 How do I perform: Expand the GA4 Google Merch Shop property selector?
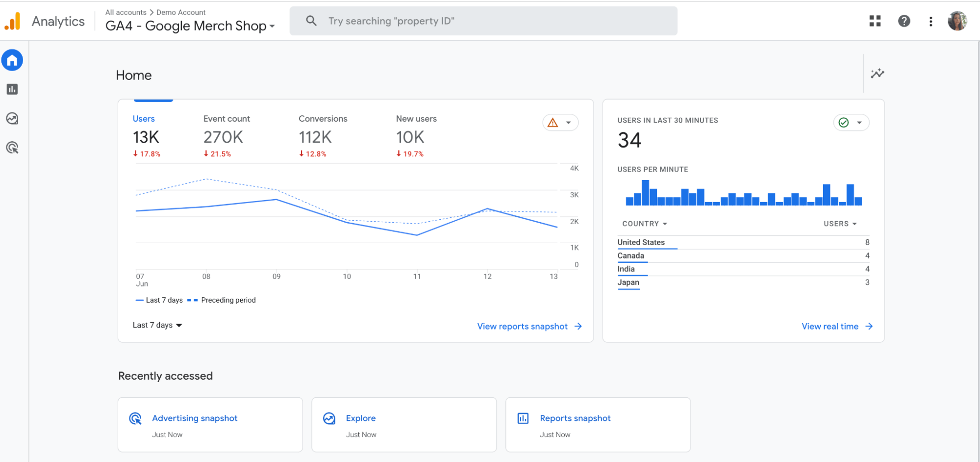click(190, 26)
